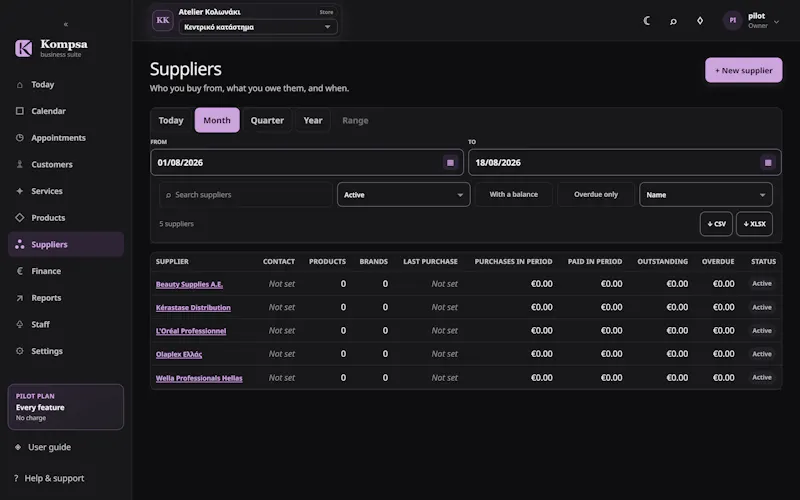Open Calendar in the sidebar menu
The image size is (800, 500).
[x=66, y=111]
